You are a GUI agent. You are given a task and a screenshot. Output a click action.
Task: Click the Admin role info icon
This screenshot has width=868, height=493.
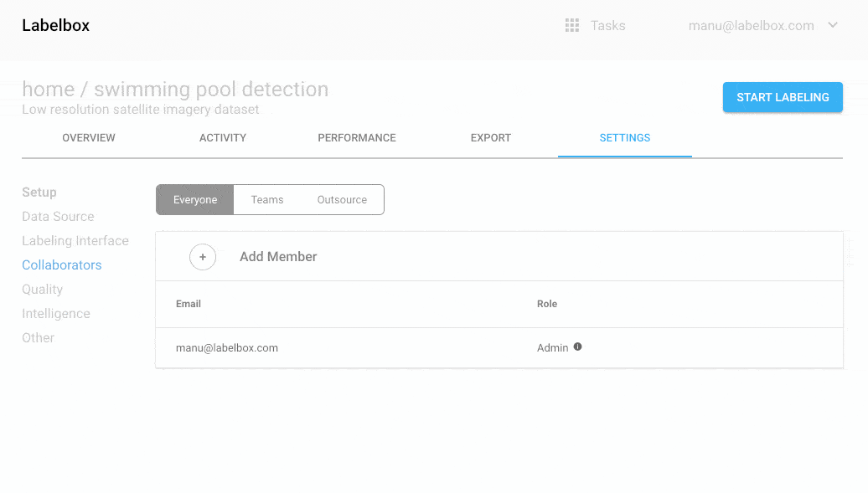[577, 347]
